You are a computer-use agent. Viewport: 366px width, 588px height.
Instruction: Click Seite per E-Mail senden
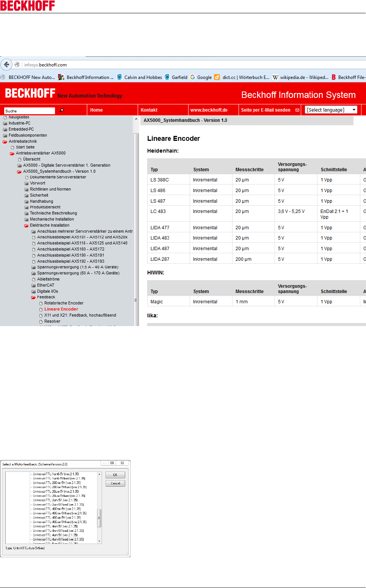[266, 110]
